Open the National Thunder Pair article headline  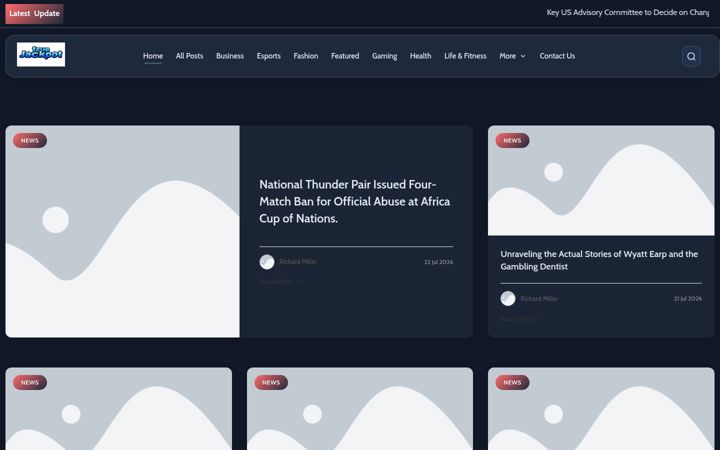point(354,201)
